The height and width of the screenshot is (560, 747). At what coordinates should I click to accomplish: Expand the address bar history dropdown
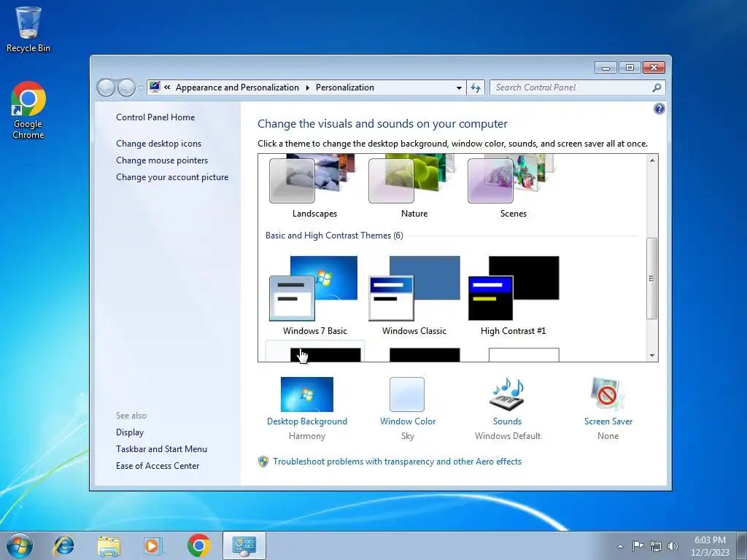click(459, 87)
